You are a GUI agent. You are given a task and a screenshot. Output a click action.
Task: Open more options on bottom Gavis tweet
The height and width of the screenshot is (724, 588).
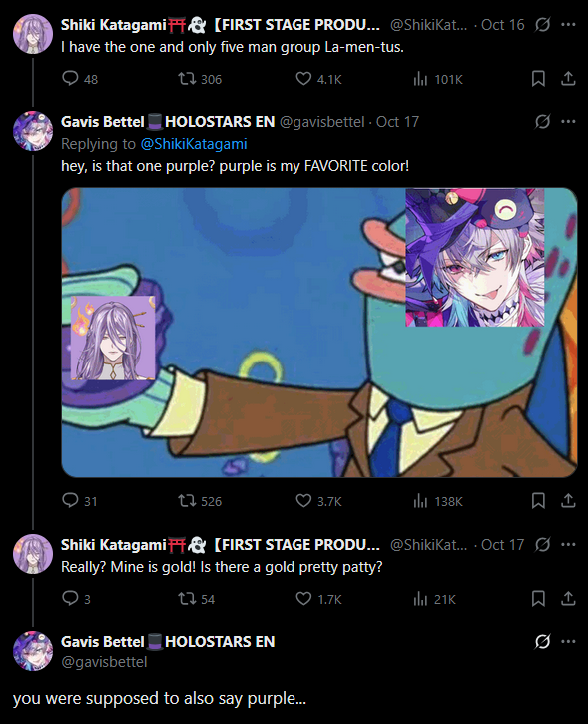(568, 641)
